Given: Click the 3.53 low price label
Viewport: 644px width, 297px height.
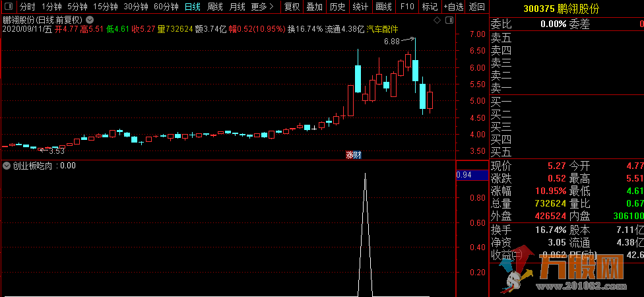Looking at the screenshot, I should pos(57,151).
